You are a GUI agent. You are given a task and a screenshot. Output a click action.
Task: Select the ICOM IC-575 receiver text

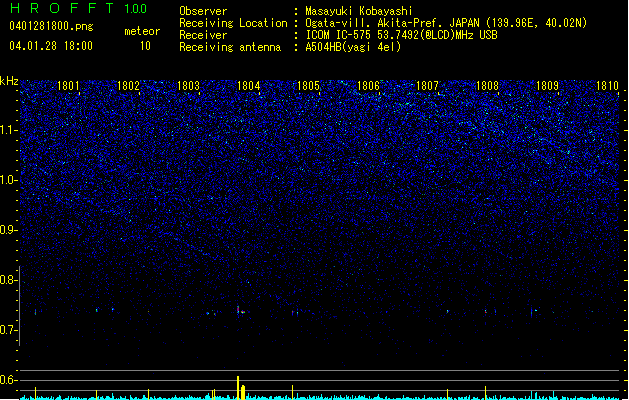click(x=402, y=35)
